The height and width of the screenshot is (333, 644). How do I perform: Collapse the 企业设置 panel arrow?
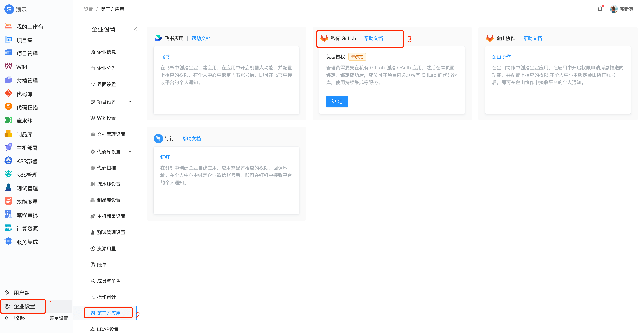click(135, 30)
